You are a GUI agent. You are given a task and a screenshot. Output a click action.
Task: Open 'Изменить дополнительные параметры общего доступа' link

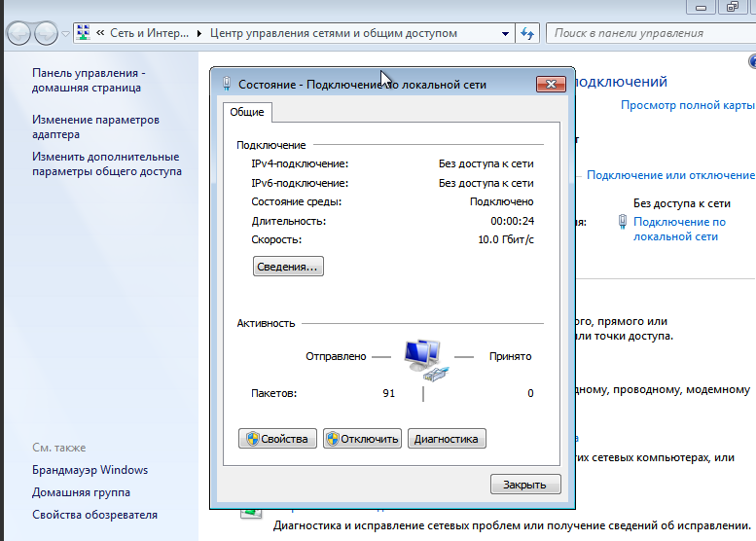[x=107, y=163]
